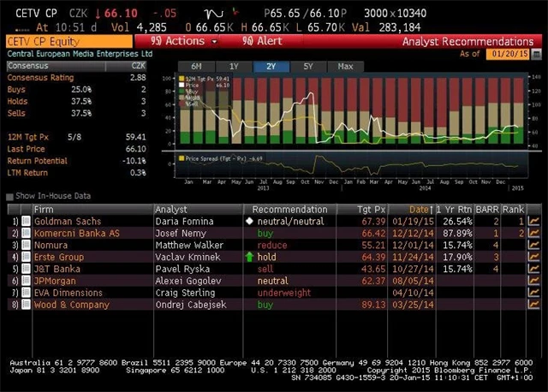Click the chart icon in Komercni Banka row

click(x=534, y=233)
